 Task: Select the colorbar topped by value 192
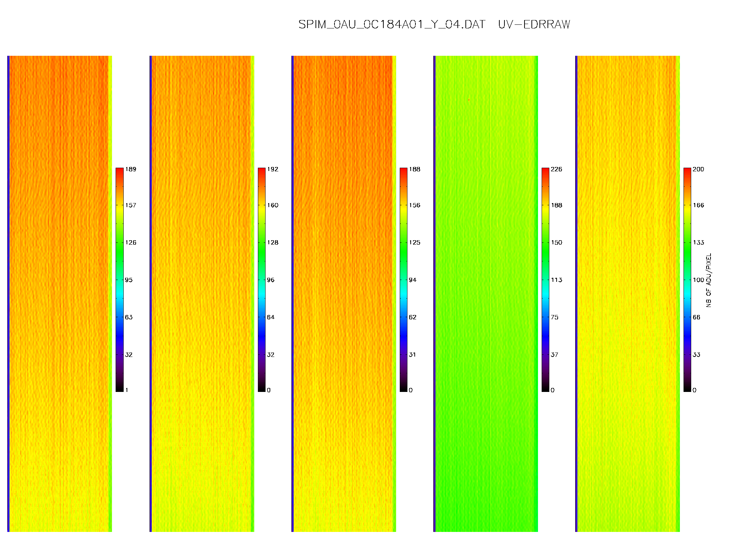click(262, 280)
